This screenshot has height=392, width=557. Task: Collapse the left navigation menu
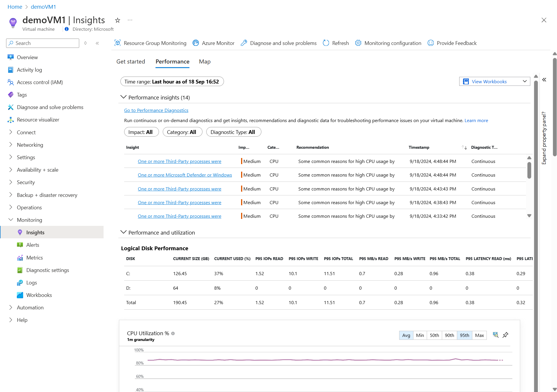coord(97,43)
